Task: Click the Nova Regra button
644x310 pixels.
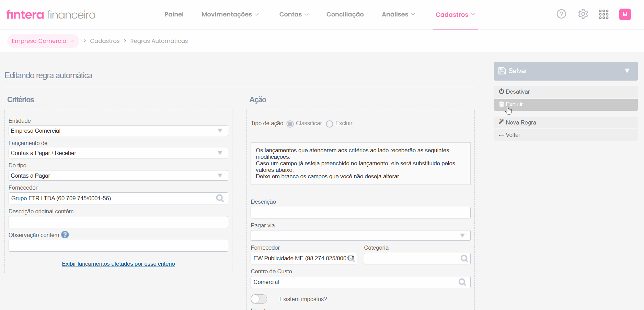Action: click(566, 122)
